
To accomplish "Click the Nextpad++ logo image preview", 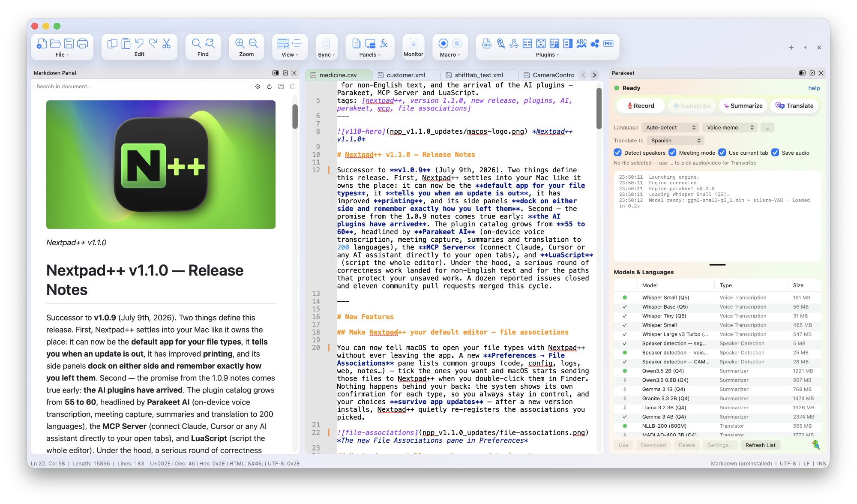I will pyautogui.click(x=161, y=165).
